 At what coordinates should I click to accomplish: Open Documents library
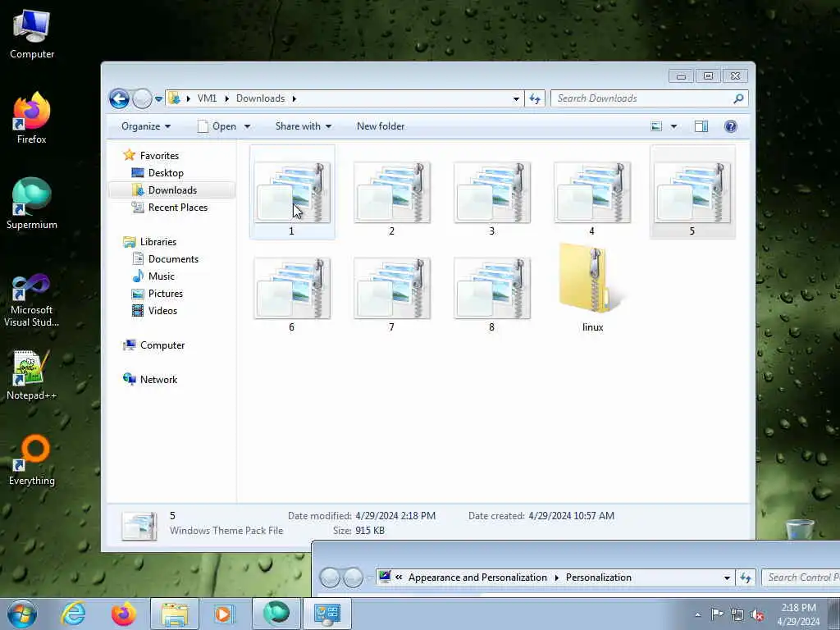173,258
